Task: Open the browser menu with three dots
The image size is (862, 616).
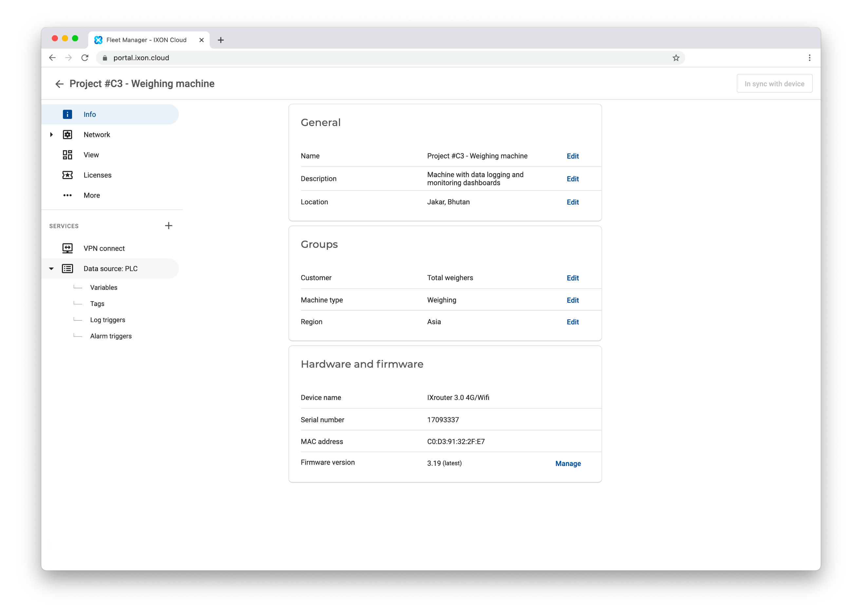Action: tap(809, 58)
